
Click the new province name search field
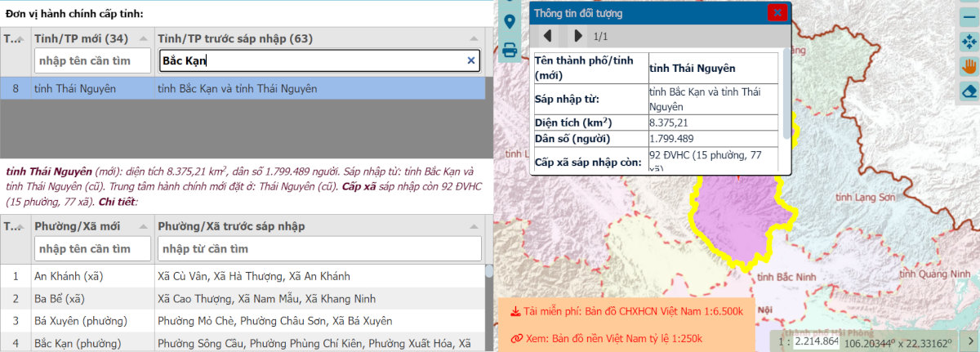point(92,60)
